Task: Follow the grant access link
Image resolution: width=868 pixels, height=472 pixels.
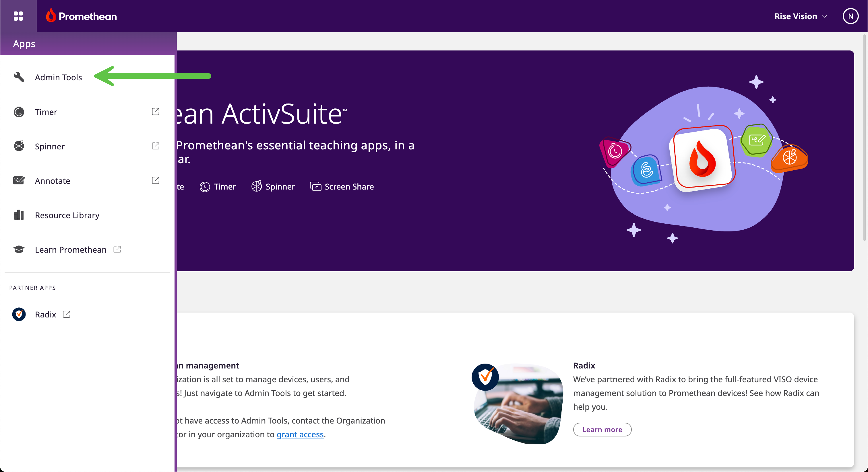Action: click(x=300, y=434)
